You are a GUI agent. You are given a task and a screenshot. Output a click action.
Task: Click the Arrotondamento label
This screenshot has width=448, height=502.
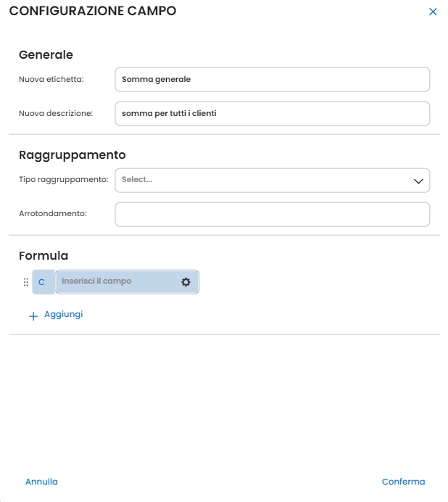click(x=53, y=214)
